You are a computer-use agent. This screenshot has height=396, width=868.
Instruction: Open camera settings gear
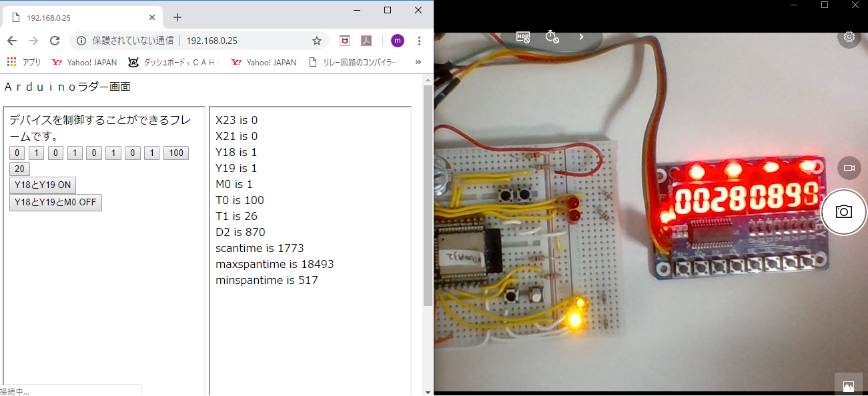point(849,37)
